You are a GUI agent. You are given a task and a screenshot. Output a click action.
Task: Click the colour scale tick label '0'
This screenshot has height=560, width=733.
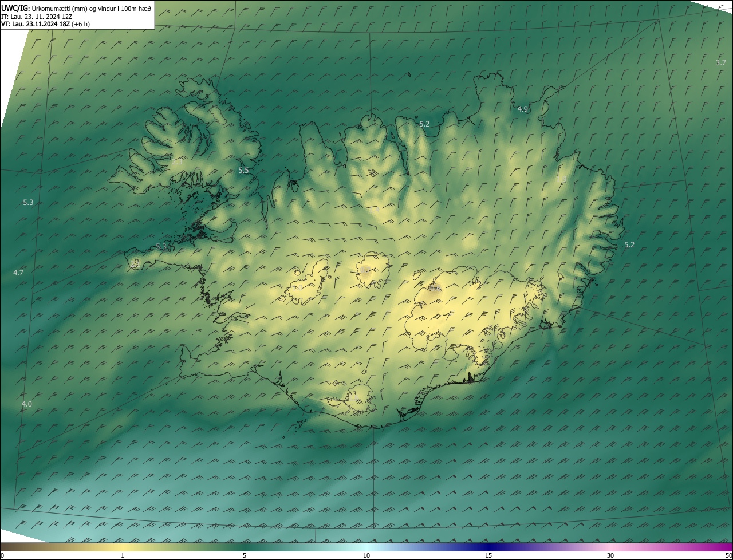click(x=2, y=555)
